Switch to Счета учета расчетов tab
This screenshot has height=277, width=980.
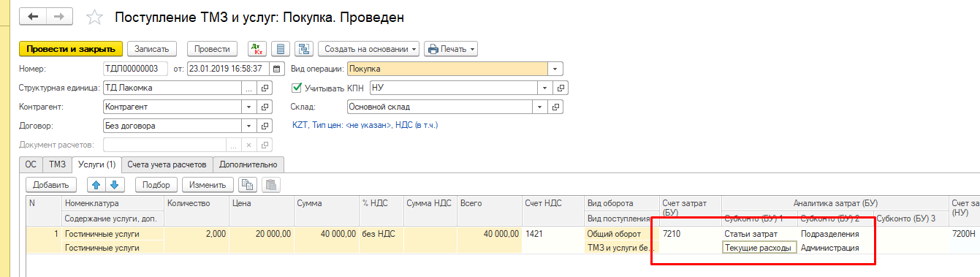click(167, 164)
